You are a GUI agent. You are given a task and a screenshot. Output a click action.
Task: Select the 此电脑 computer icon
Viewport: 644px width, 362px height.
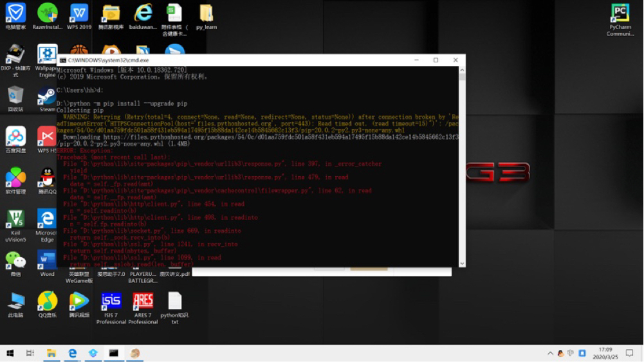[15, 305]
